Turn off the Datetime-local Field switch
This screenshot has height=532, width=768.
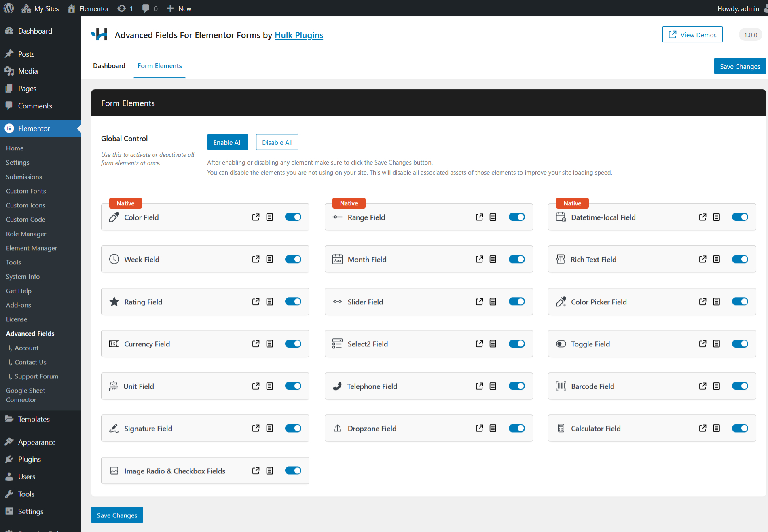pyautogui.click(x=740, y=217)
